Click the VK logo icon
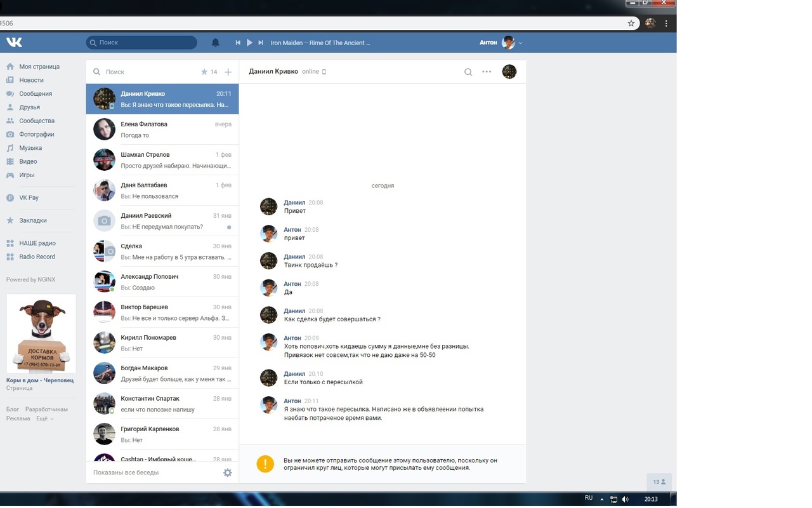 coord(14,43)
